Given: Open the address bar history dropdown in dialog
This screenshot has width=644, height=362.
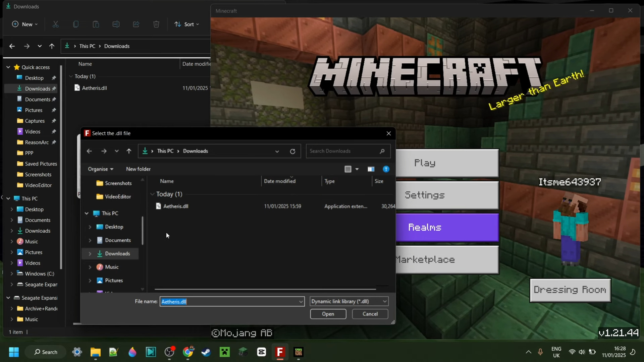Looking at the screenshot, I should [x=277, y=151].
